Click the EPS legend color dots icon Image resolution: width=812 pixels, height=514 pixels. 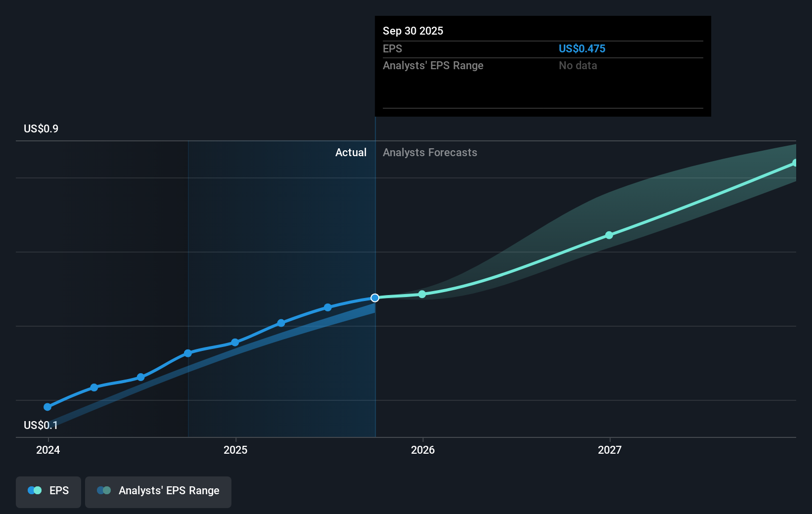point(35,490)
